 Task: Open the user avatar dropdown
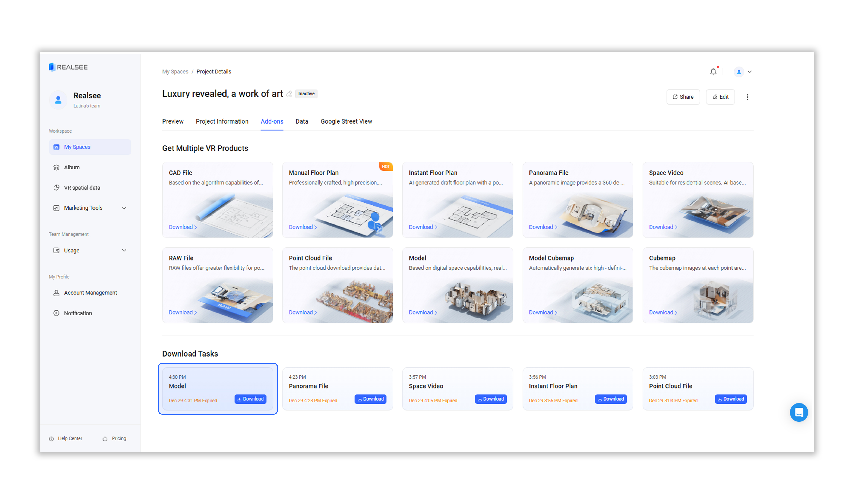(743, 72)
